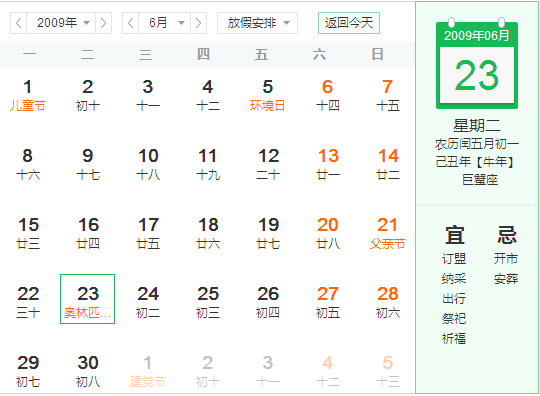540x396 pixels.
Task: Select Saturday June 13 廿一
Action: (x=328, y=164)
